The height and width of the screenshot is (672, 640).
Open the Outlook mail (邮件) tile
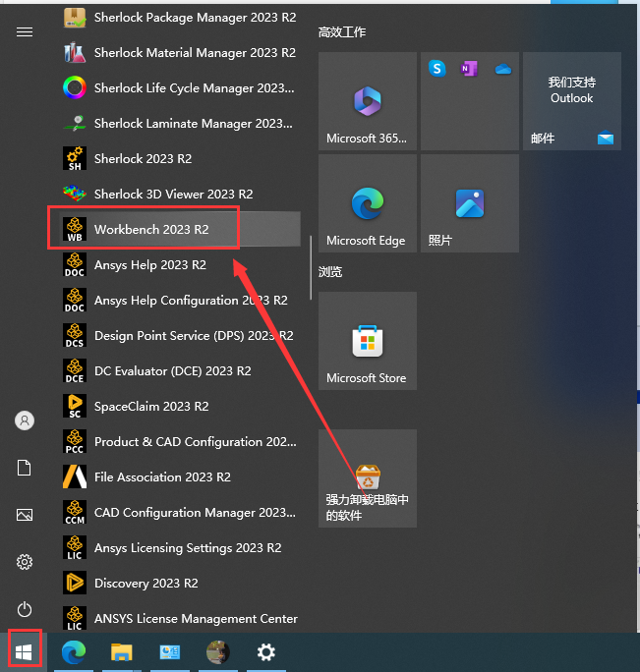[x=572, y=101]
